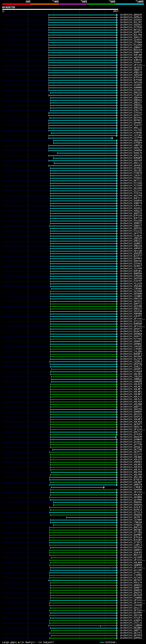Select the UniRef100_Q9BA07 entry
Viewport: 146px width, 644px height.
(x=131, y=47)
